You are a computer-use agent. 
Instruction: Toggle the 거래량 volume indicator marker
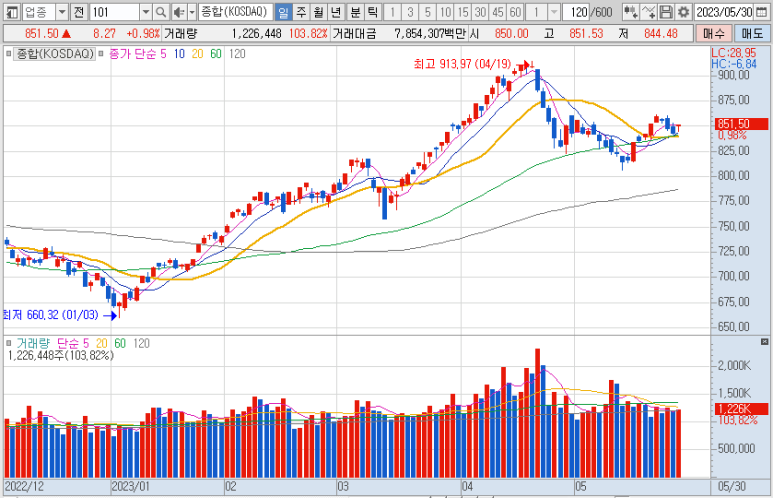coord(10,343)
